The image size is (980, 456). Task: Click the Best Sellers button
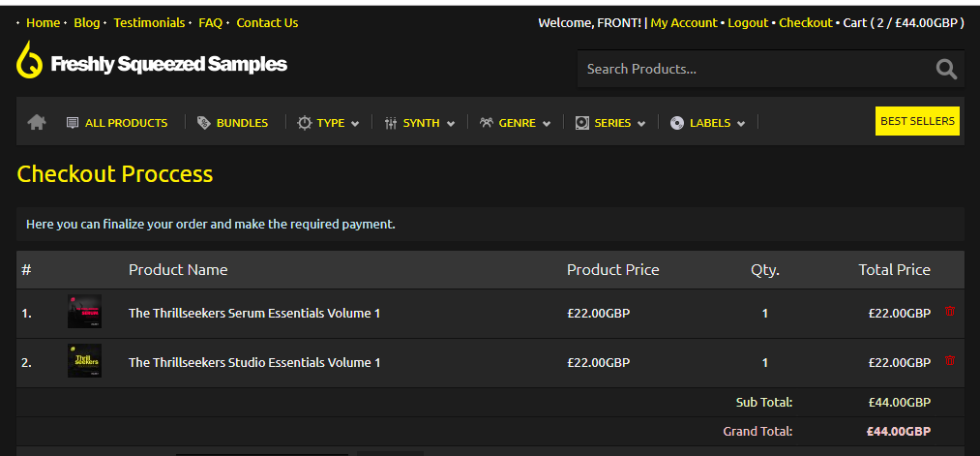[917, 121]
